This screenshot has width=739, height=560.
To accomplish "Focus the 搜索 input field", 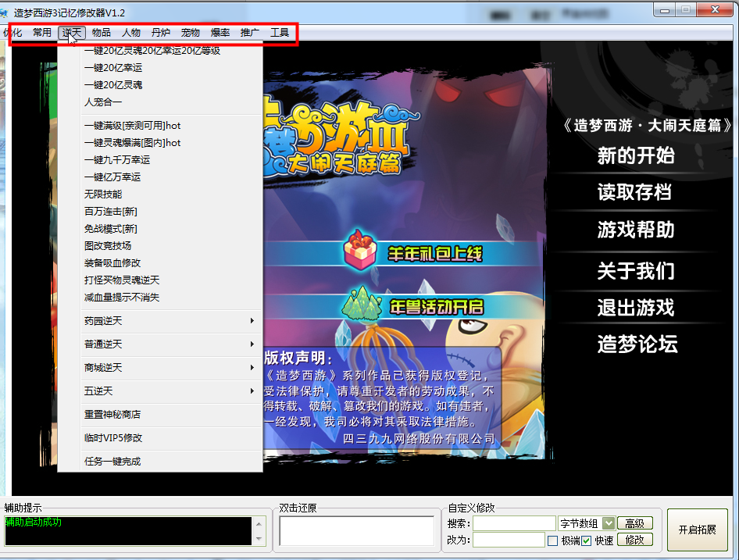I will click(514, 523).
